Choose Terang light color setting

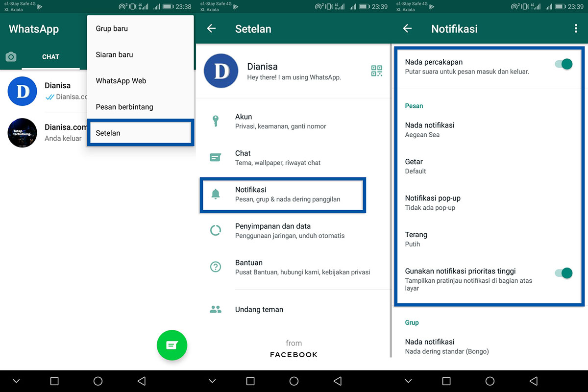point(416,239)
